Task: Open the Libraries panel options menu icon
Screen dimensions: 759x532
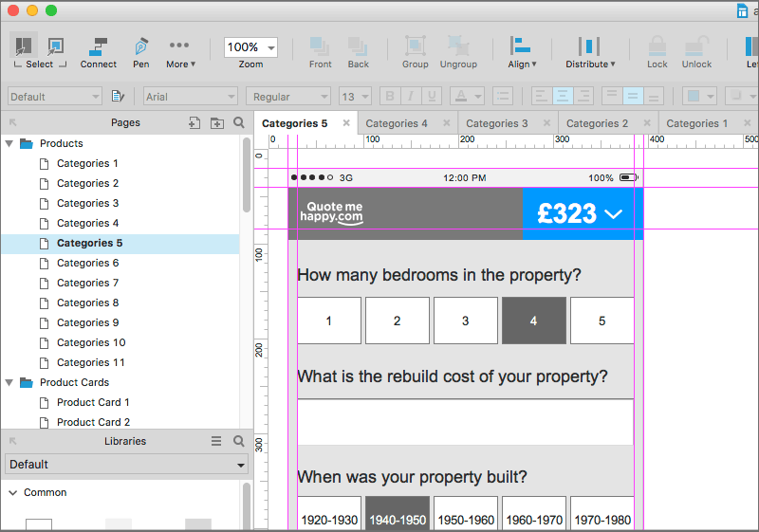Action: coord(216,441)
